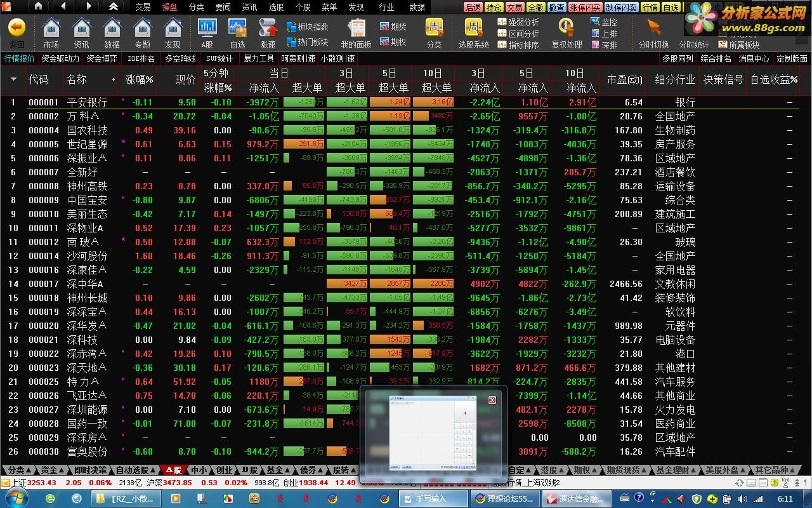Image resolution: width=812 pixels, height=508 pixels.
Task: Open the table header dropdown arrow beside 代码
Action: [13, 80]
